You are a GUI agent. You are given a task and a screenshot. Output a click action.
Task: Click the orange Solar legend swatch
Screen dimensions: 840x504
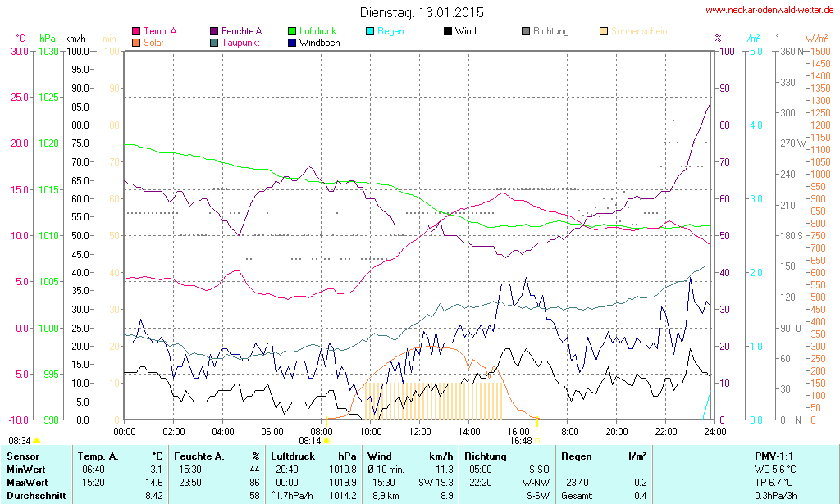[136, 42]
